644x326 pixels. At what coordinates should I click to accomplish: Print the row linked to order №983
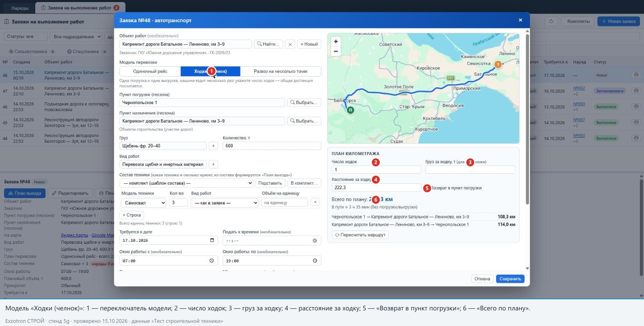636,139
